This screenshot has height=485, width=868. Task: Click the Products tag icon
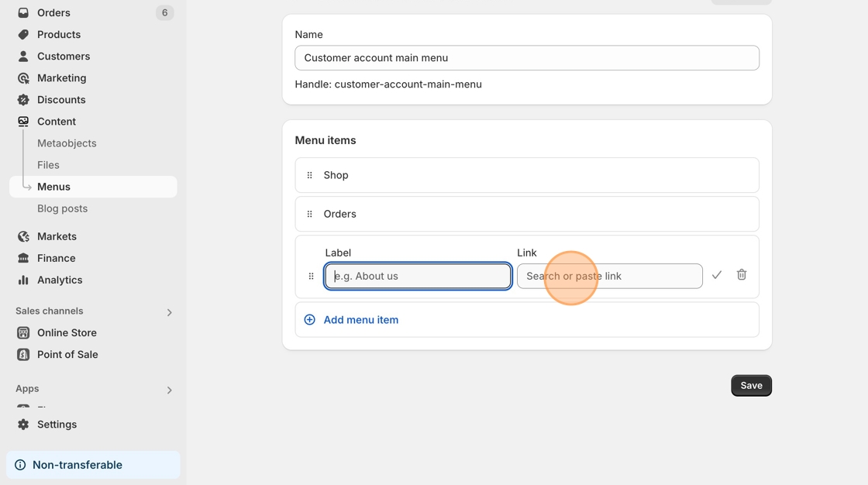[23, 34]
